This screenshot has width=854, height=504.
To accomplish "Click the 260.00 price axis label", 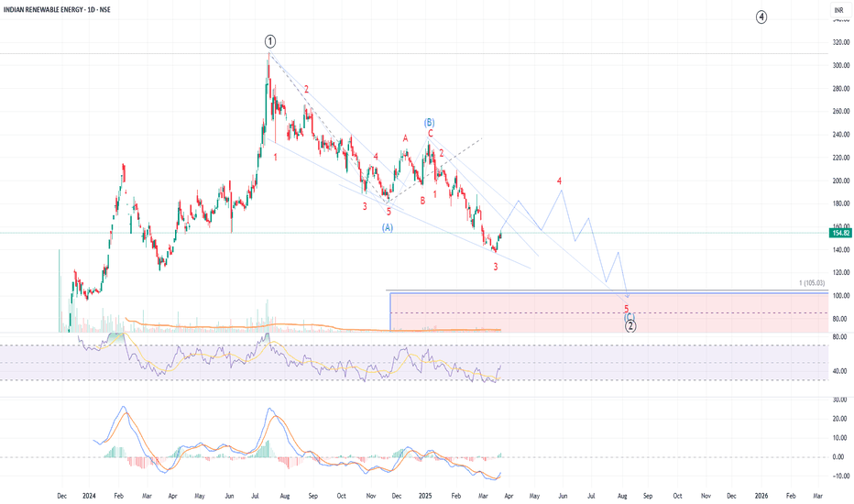I will [841, 112].
